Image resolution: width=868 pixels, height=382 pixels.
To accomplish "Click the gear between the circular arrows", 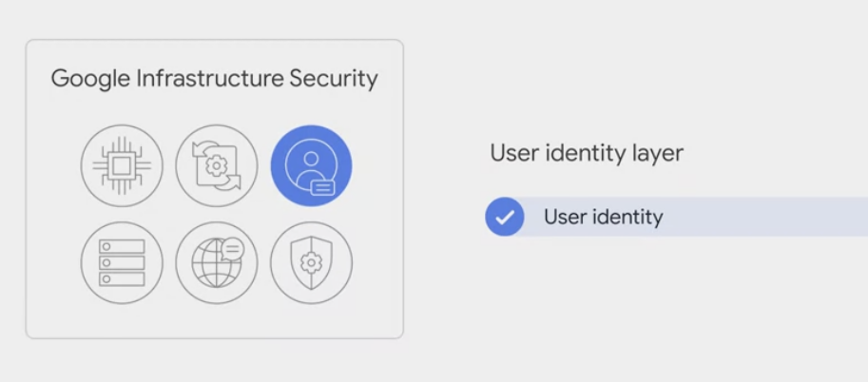I will (x=217, y=166).
